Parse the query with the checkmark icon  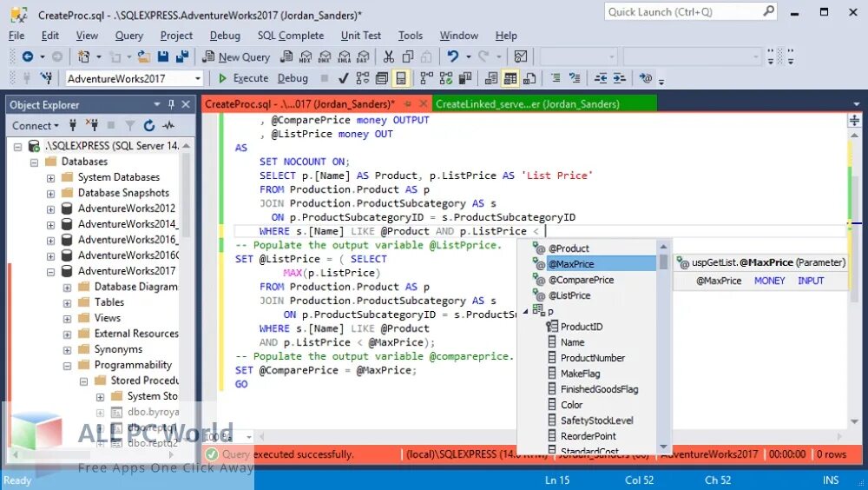coord(343,78)
